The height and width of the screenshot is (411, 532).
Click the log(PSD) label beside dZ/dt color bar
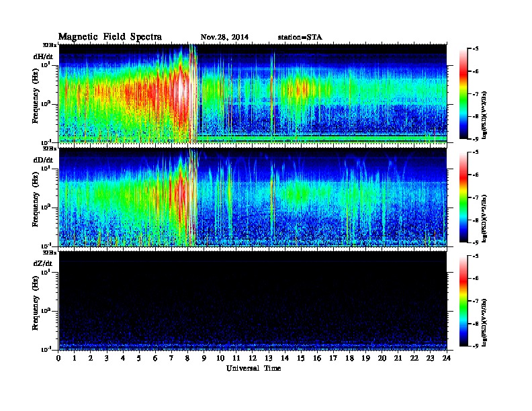click(485, 322)
